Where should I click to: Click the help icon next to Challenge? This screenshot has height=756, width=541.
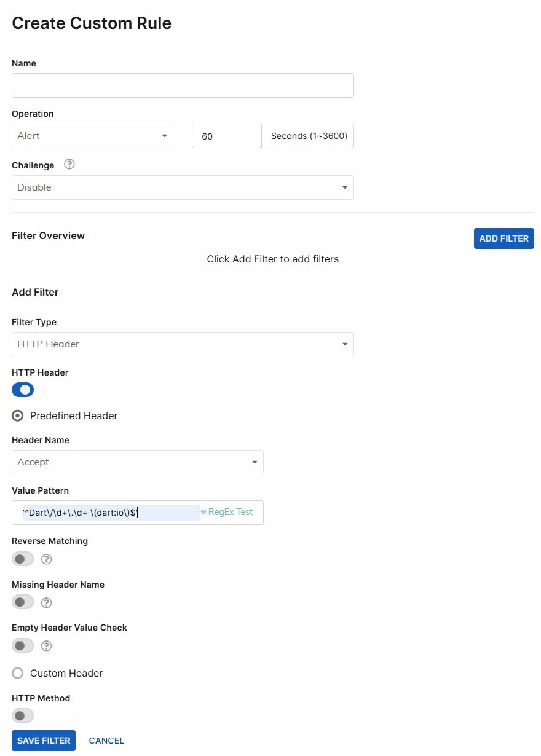(x=69, y=165)
